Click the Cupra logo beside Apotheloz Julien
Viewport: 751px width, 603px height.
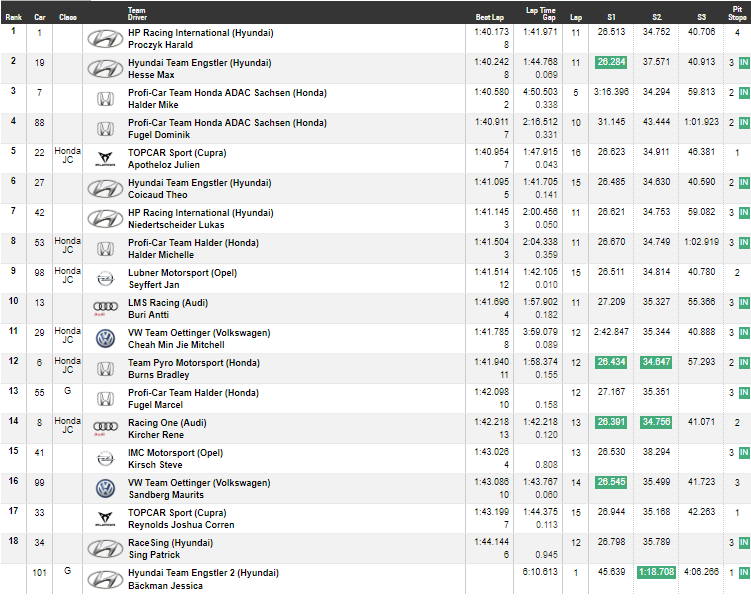[x=105, y=159]
